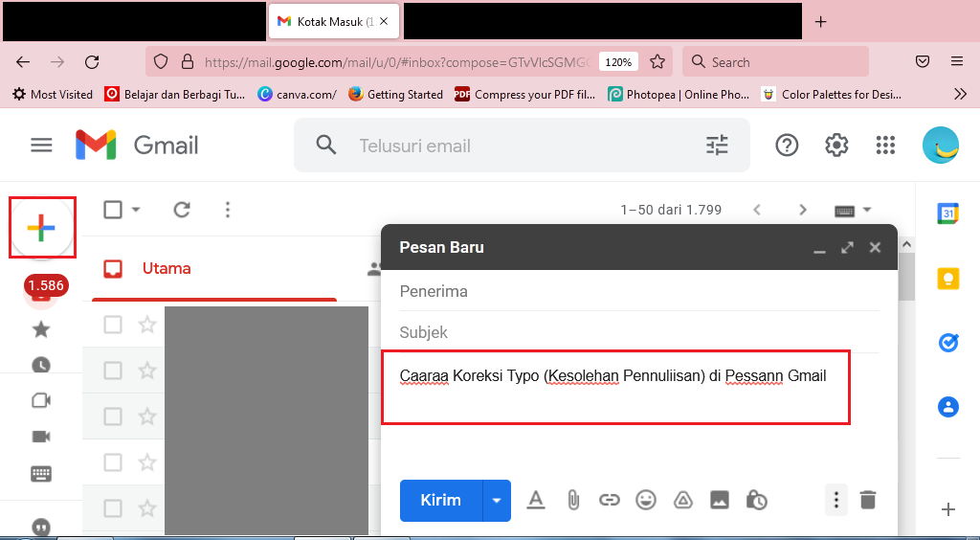
Task: Open more compose options three dots
Action: pos(835,500)
